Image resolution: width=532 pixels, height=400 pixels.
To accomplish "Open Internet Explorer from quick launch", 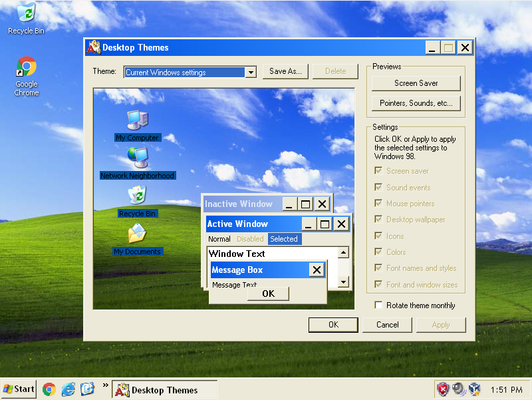I will tap(68, 389).
